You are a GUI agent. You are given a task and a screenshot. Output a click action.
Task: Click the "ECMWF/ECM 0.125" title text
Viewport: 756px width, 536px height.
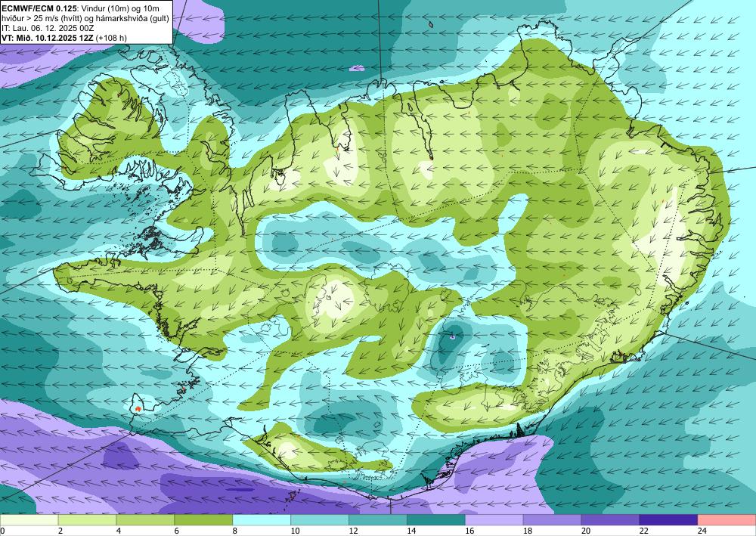[39, 8]
